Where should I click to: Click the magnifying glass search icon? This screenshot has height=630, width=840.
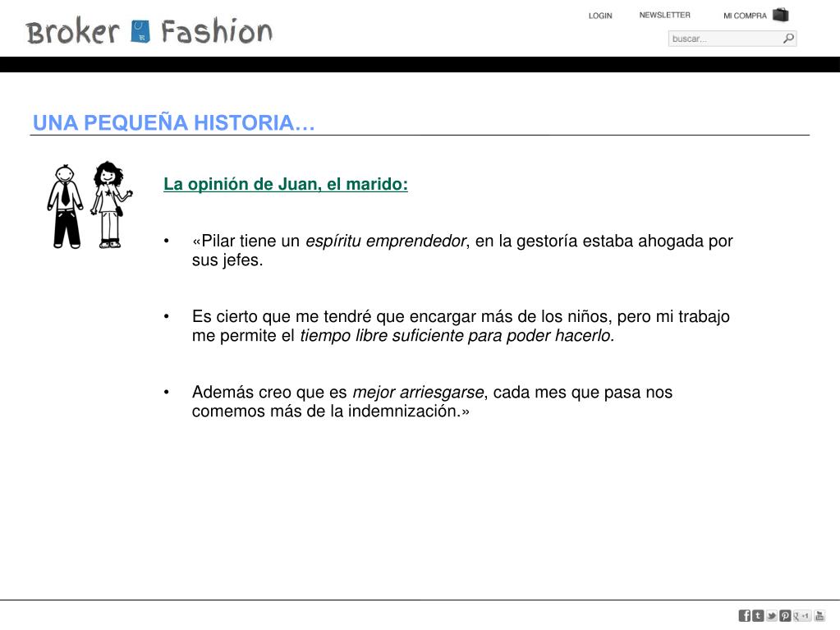788,39
